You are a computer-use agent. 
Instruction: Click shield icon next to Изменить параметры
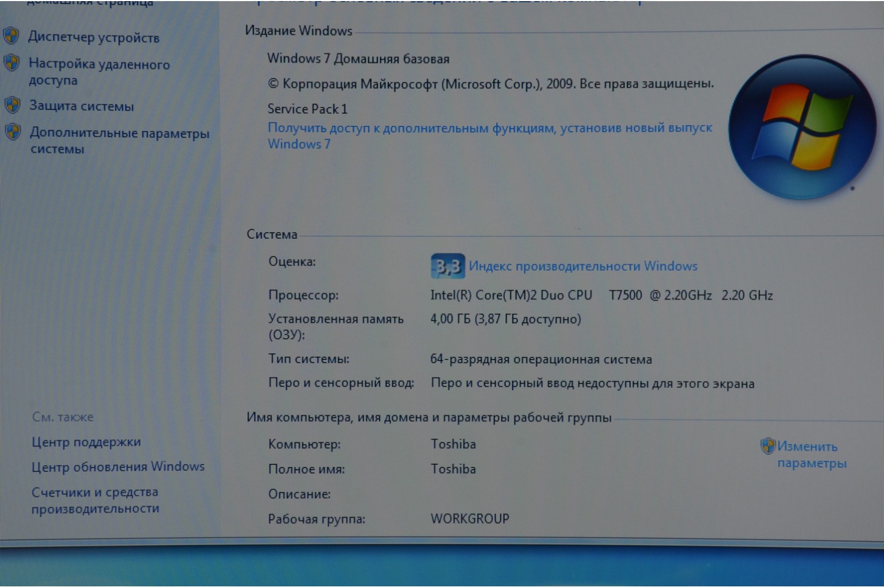[768, 446]
